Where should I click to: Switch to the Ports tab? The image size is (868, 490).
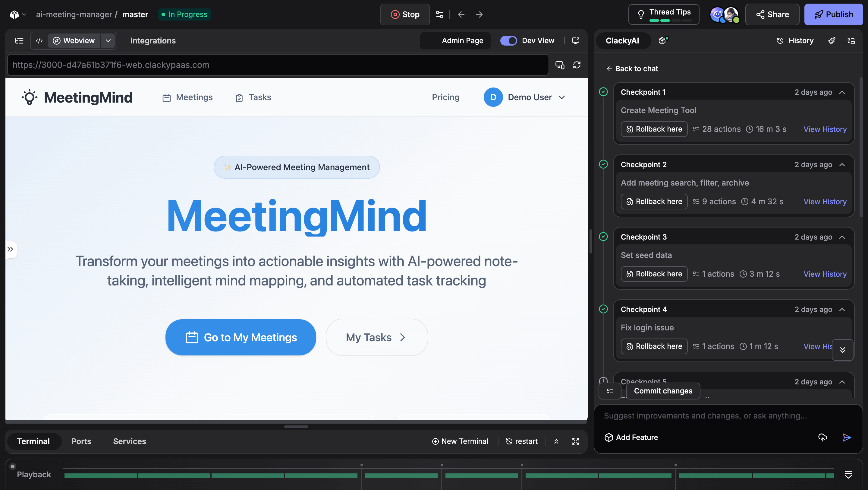click(81, 441)
